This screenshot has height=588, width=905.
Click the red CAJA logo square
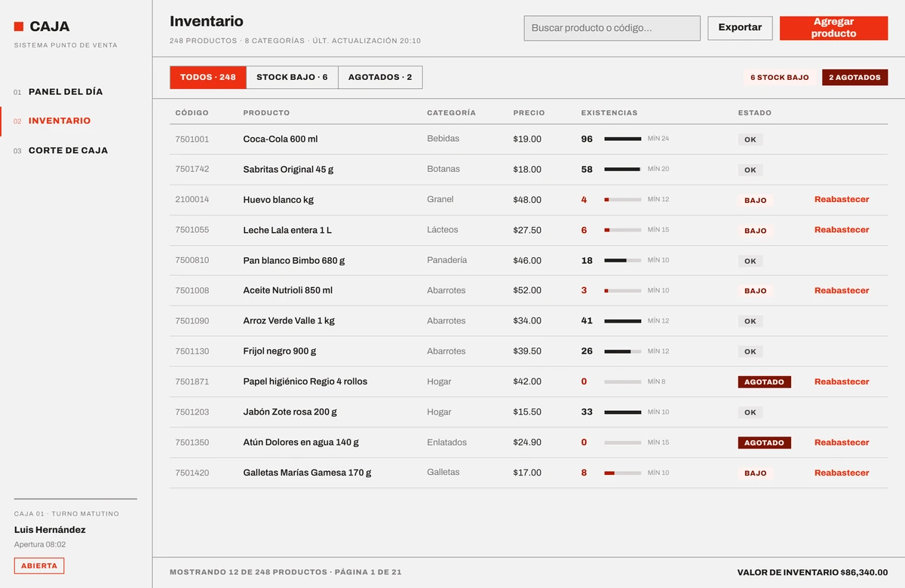tap(19, 26)
